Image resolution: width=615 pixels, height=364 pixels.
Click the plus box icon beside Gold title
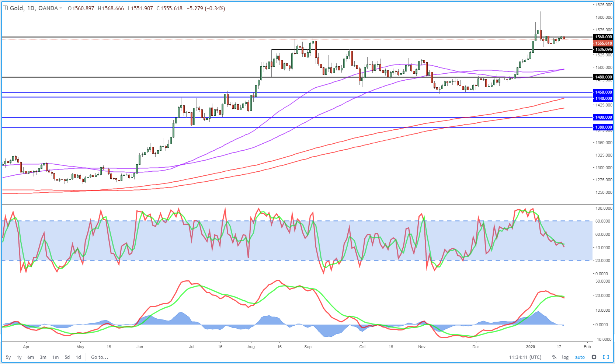click(6, 8)
